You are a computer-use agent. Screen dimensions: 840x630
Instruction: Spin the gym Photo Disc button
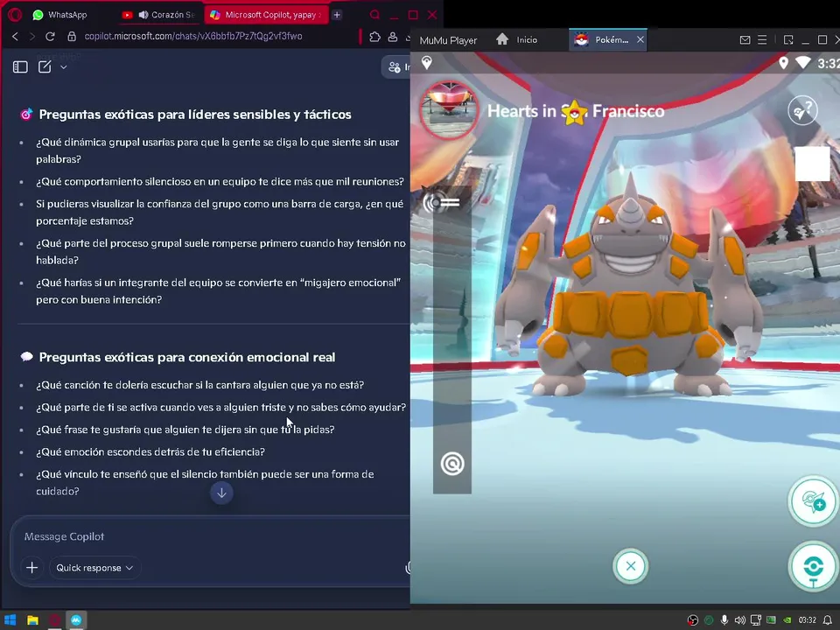(x=814, y=567)
